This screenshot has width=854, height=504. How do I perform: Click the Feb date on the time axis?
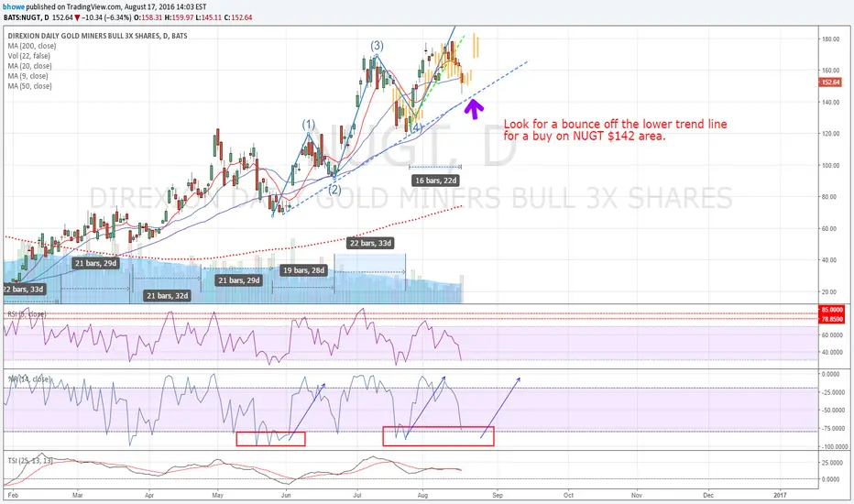pyautogui.click(x=14, y=495)
